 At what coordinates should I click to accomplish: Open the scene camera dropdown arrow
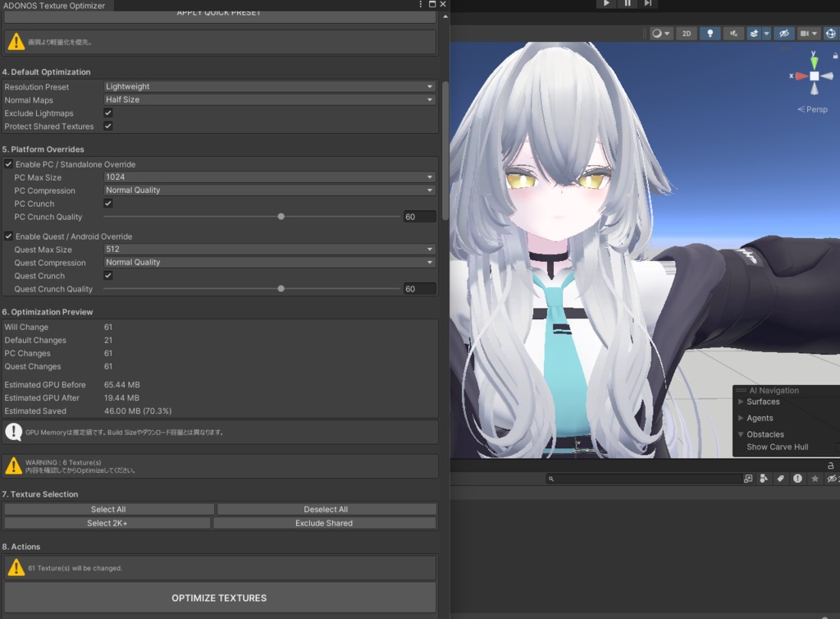pos(815,33)
